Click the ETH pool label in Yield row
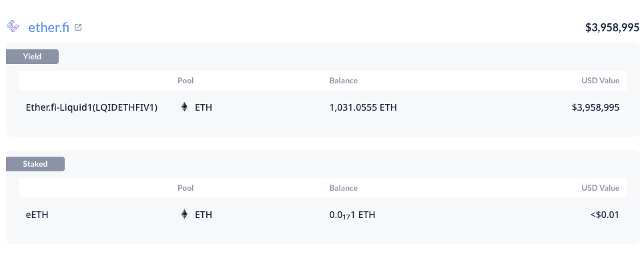Image resolution: width=644 pixels, height=264 pixels. point(204,107)
